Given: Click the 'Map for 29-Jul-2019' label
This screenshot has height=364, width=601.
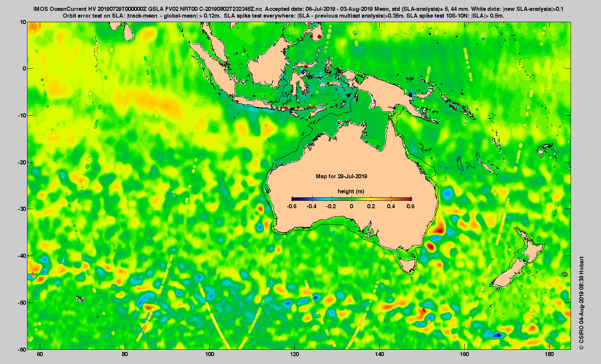Looking at the screenshot, I should [341, 176].
